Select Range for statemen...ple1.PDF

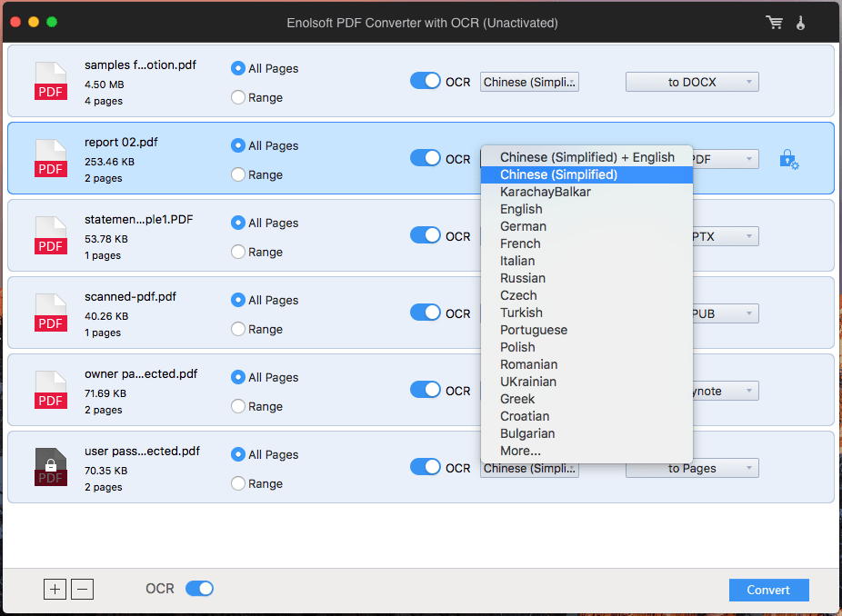coord(238,252)
